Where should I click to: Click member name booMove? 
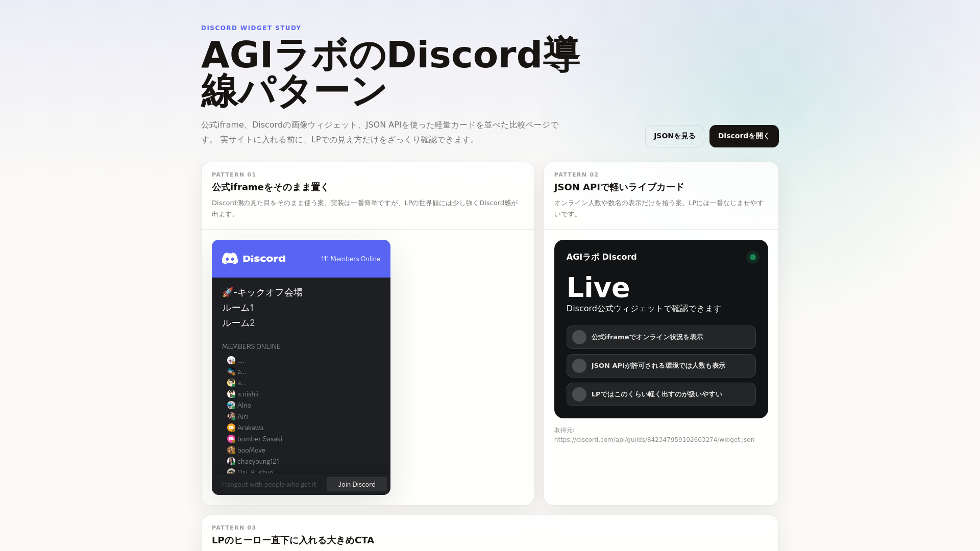pyautogui.click(x=251, y=450)
